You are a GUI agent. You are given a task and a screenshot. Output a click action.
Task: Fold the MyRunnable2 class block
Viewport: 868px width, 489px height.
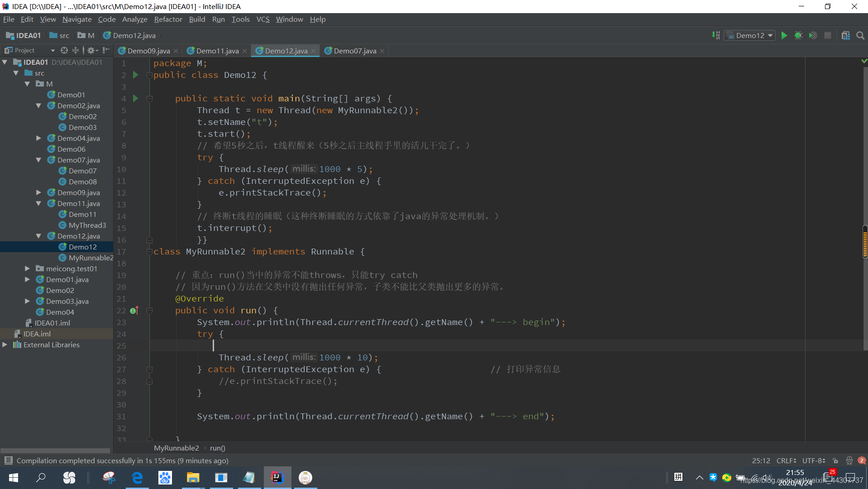pos(149,252)
